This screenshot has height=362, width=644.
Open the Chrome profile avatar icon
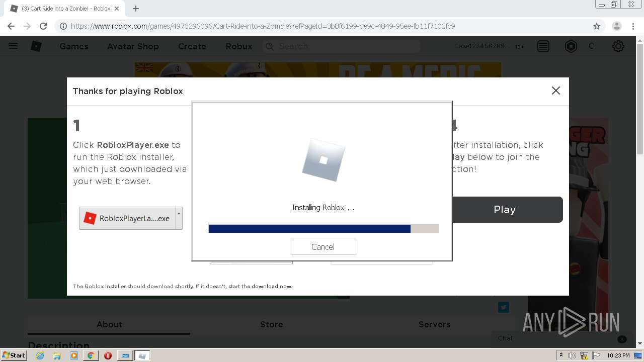[617, 26]
